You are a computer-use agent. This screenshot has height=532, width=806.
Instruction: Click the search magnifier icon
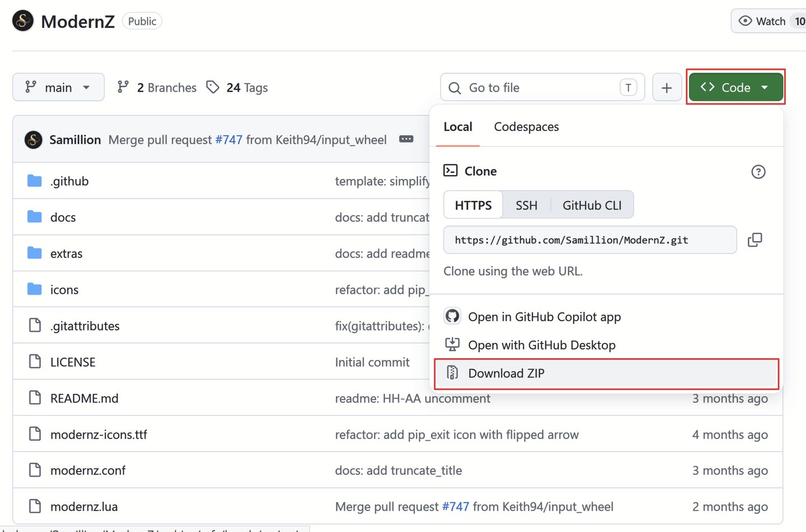click(455, 88)
